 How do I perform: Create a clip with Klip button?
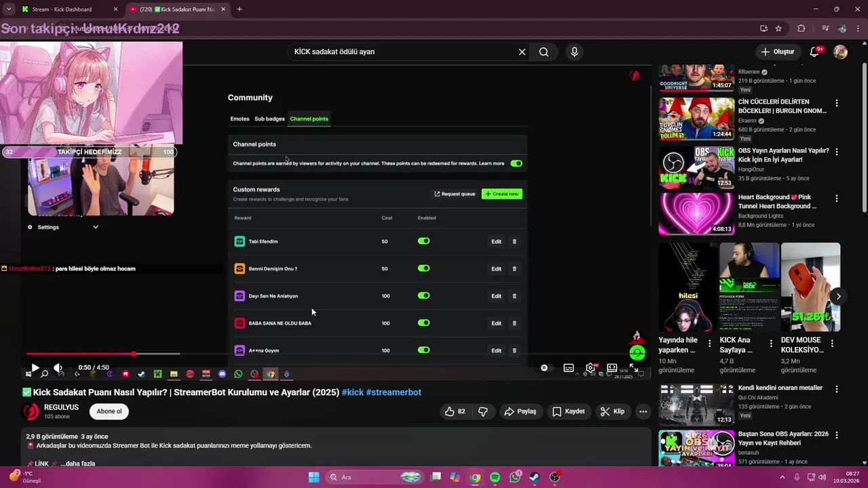612,411
